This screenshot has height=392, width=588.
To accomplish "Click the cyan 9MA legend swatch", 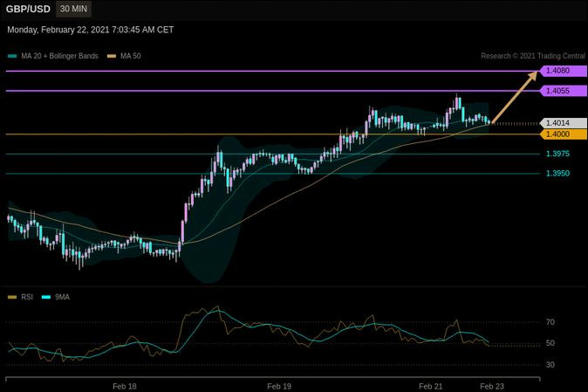I will tap(46, 298).
